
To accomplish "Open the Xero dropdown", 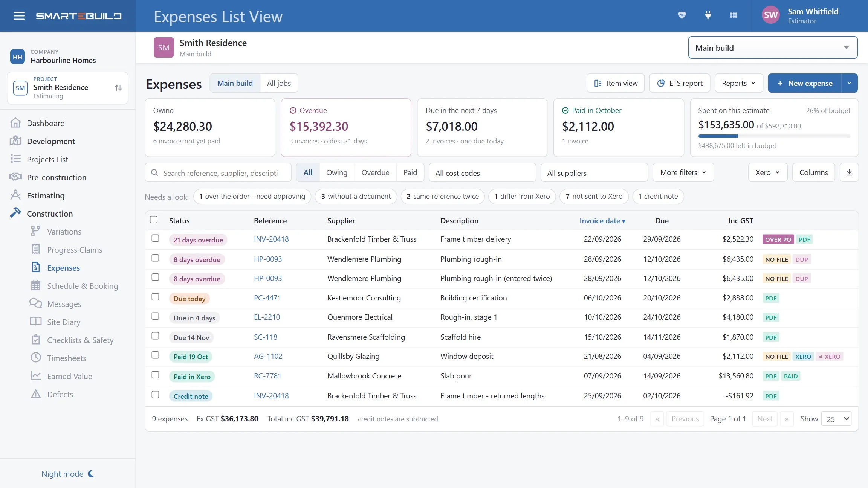I will [767, 172].
